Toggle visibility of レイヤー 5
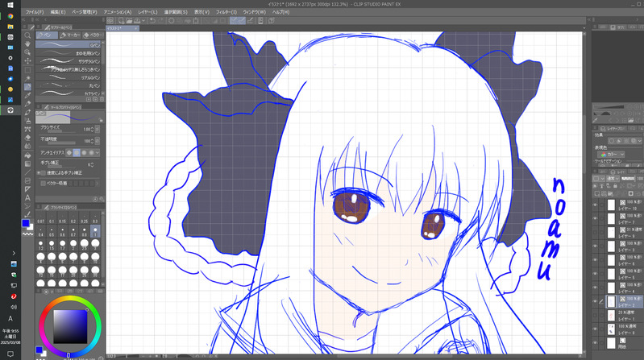The height and width of the screenshot is (360, 644). coord(595,274)
